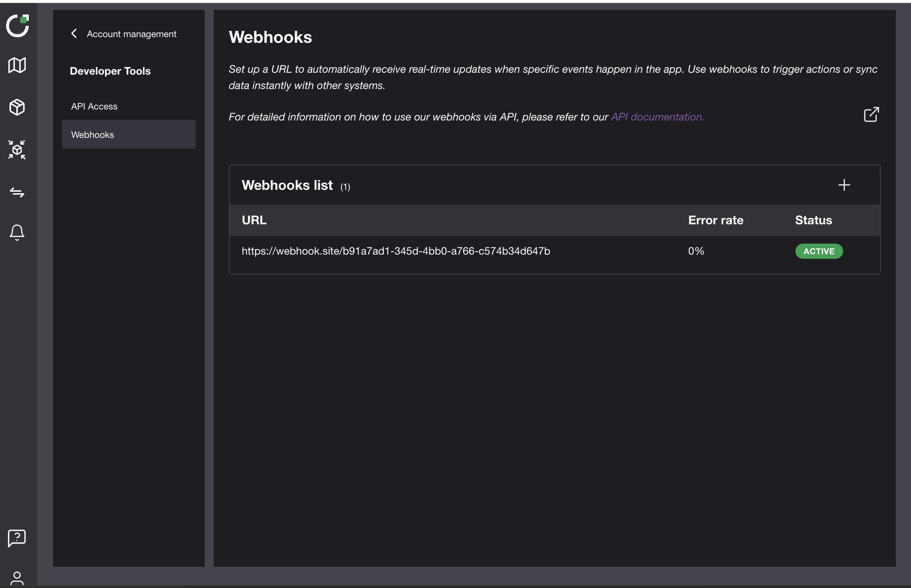Add a new webhook with plus icon
The width and height of the screenshot is (911, 588).
tap(844, 185)
